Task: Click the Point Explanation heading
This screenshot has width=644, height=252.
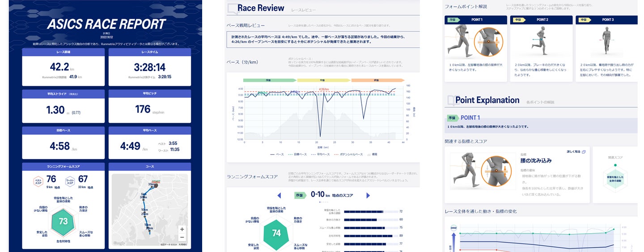Action: tap(487, 100)
